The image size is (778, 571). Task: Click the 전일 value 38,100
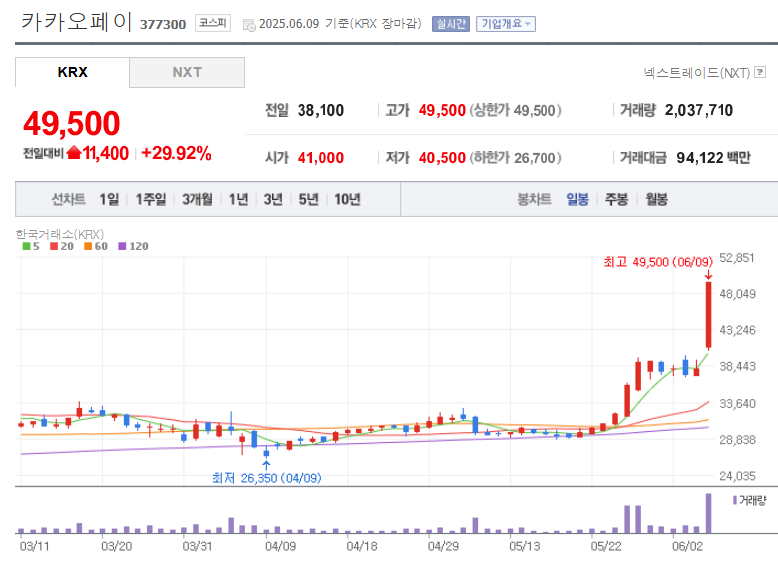(321, 110)
